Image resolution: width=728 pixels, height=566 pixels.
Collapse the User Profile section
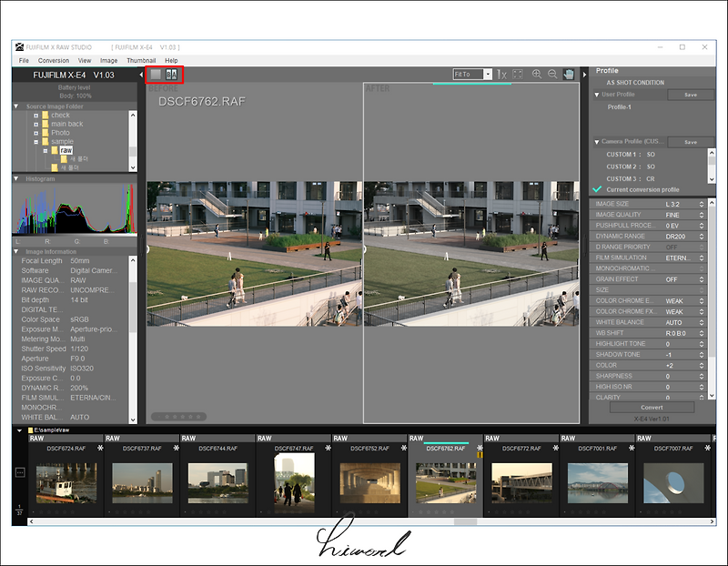tap(597, 95)
